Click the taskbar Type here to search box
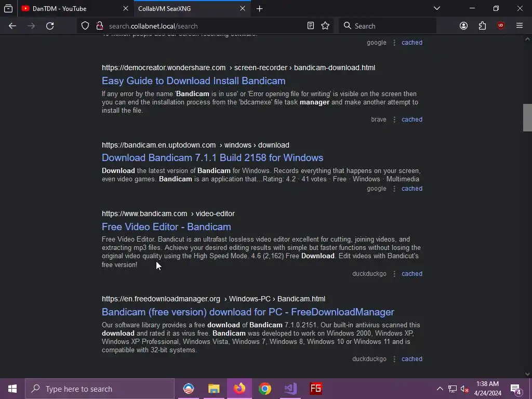 click(x=100, y=389)
